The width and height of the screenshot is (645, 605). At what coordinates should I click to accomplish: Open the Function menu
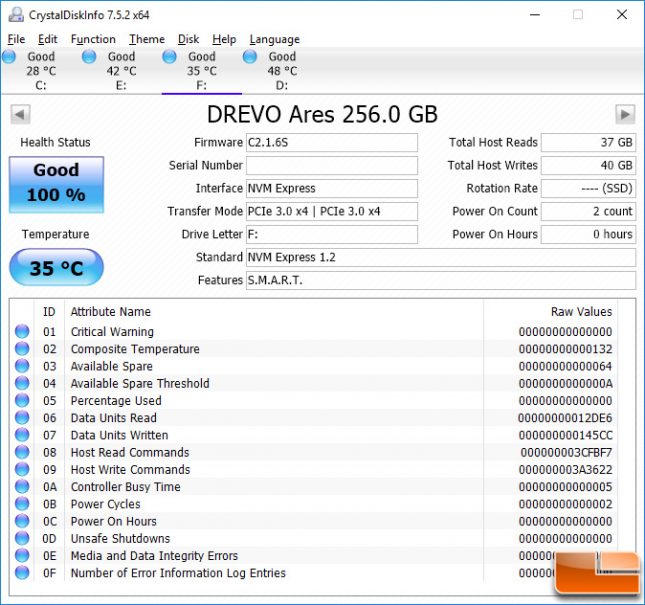pyautogui.click(x=93, y=39)
